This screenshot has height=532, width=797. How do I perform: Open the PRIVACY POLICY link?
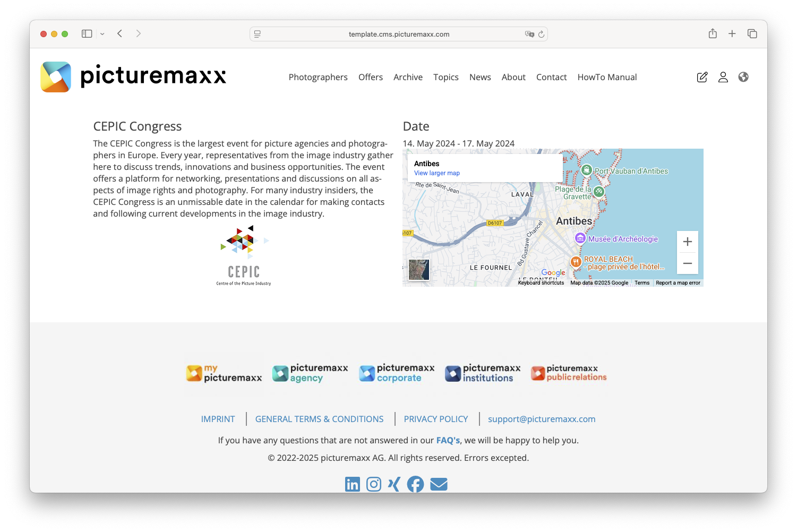[x=436, y=419]
